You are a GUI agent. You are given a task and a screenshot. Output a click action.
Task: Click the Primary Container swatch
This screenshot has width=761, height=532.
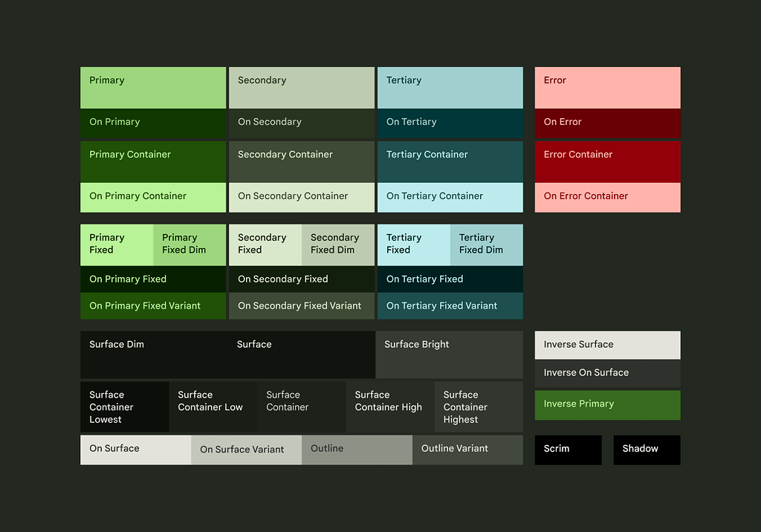tap(152, 160)
